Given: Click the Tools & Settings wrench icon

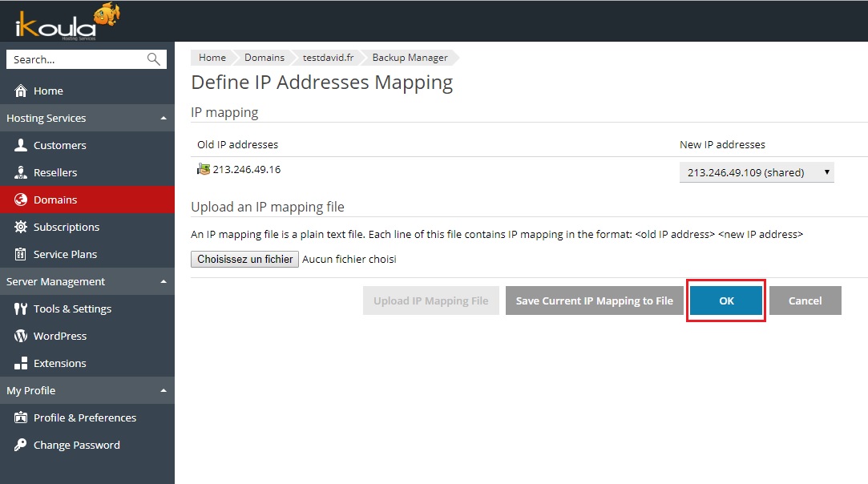Looking at the screenshot, I should point(21,309).
